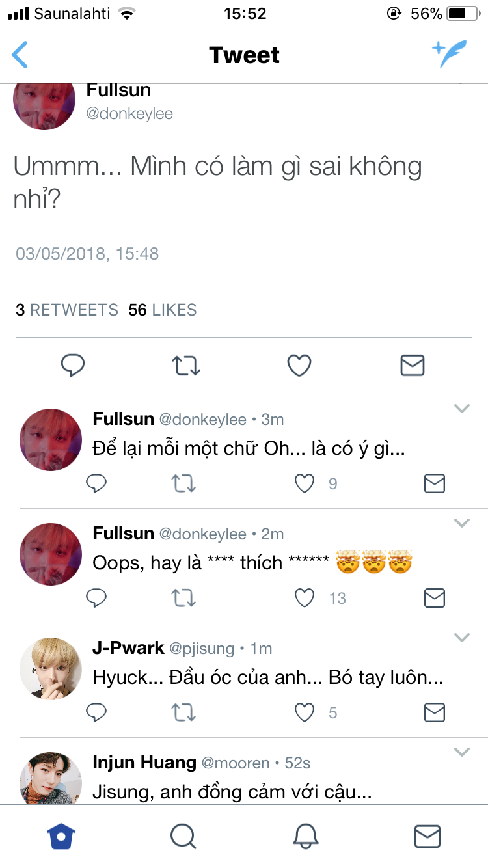Retweet the main tweet
This screenshot has height=868, width=488.
pos(186,366)
